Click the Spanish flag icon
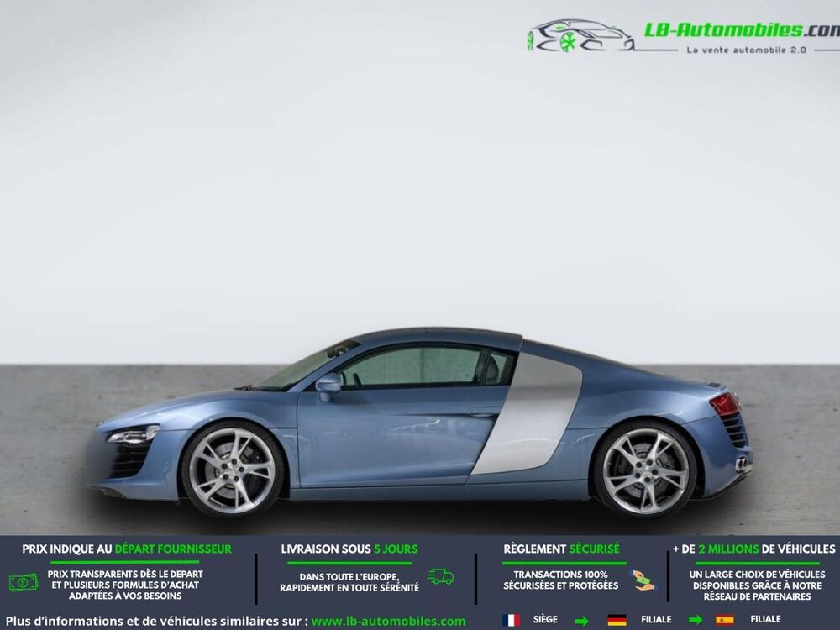The height and width of the screenshot is (630, 840). [x=724, y=620]
